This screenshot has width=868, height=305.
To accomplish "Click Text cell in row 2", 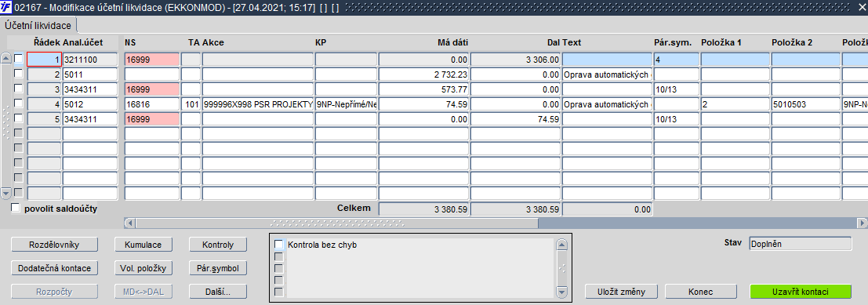I will [607, 74].
